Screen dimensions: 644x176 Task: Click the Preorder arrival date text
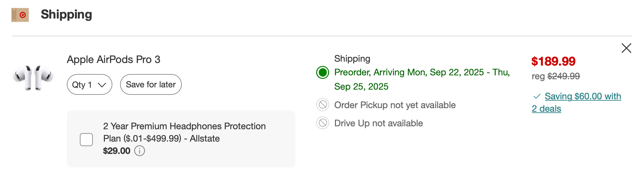[422, 72]
